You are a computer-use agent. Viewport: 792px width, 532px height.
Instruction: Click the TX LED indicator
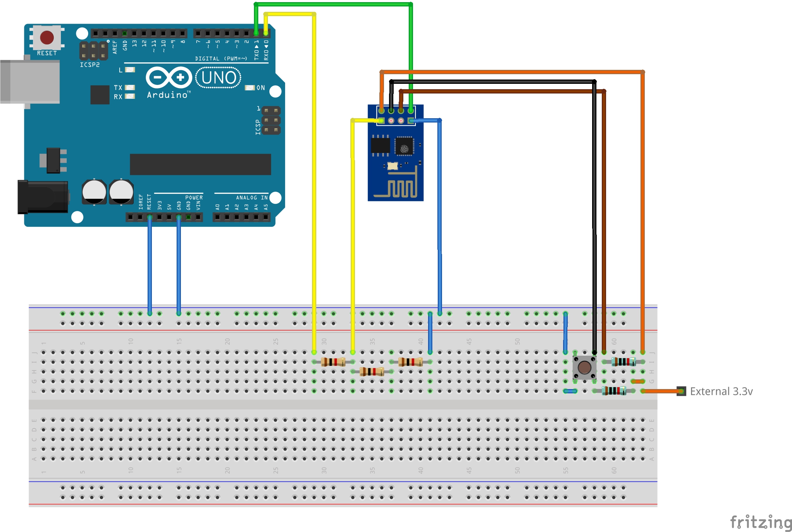[130, 87]
